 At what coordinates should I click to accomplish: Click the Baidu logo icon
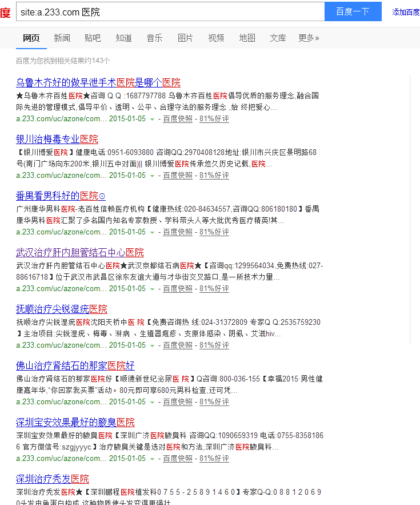click(5, 12)
